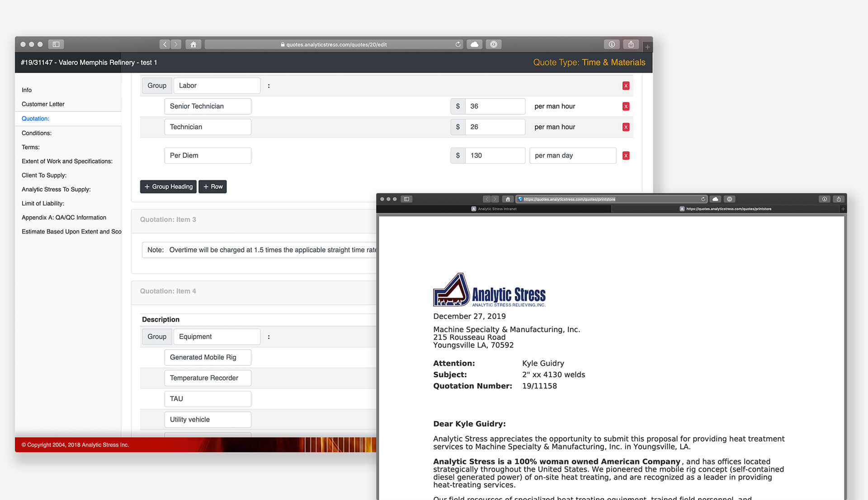The image size is (868, 500).
Task: Reload printstore page in front window
Action: 703,199
